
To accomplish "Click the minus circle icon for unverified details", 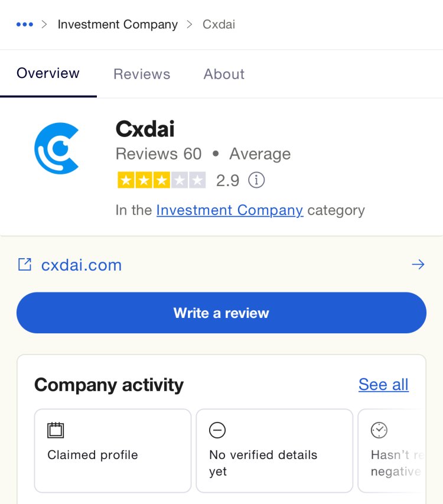I will coord(217,430).
